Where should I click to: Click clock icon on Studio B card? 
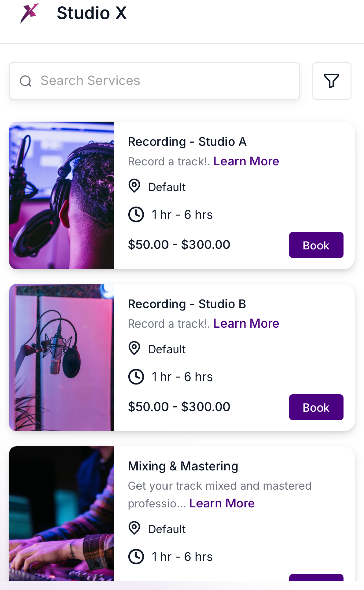[x=136, y=377]
